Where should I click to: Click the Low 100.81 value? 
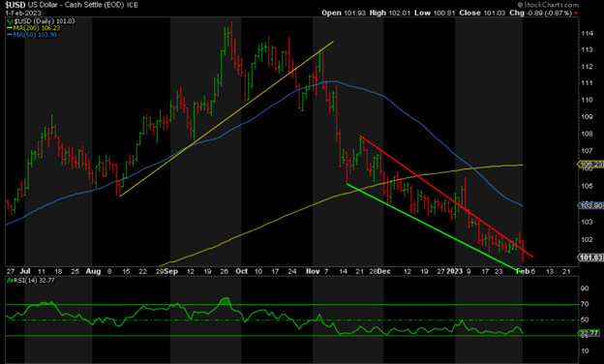pyautogui.click(x=435, y=14)
